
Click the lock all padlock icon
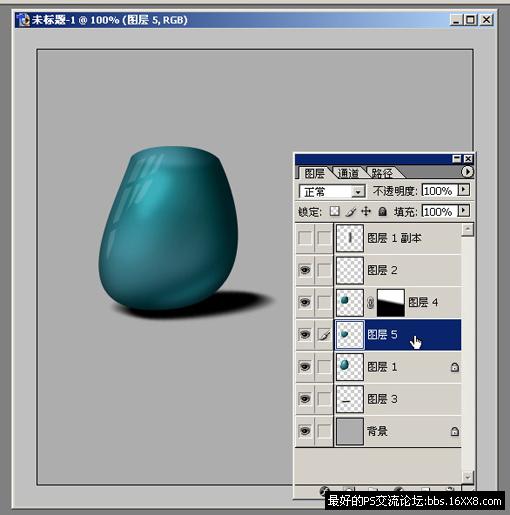pyautogui.click(x=382, y=211)
